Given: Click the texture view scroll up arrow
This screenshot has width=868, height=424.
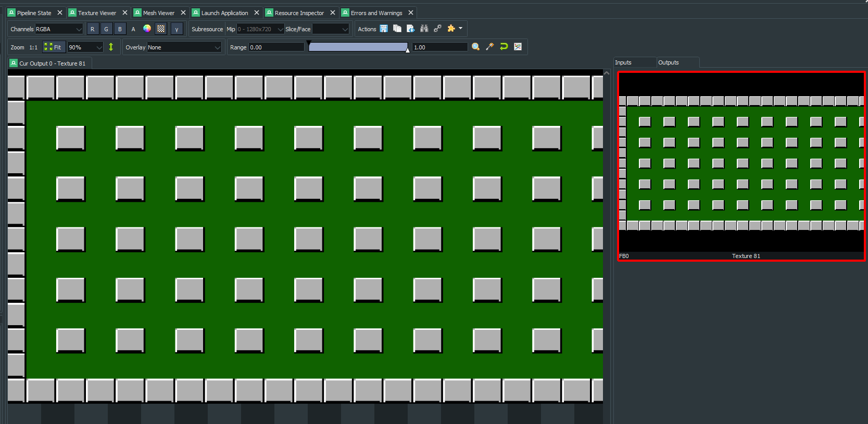Looking at the screenshot, I should 607,73.
